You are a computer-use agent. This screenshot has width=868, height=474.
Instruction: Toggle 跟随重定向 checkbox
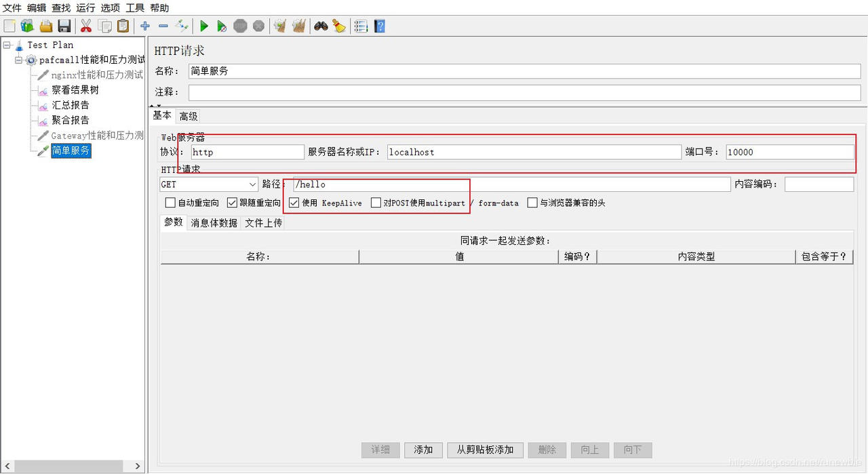coord(233,203)
